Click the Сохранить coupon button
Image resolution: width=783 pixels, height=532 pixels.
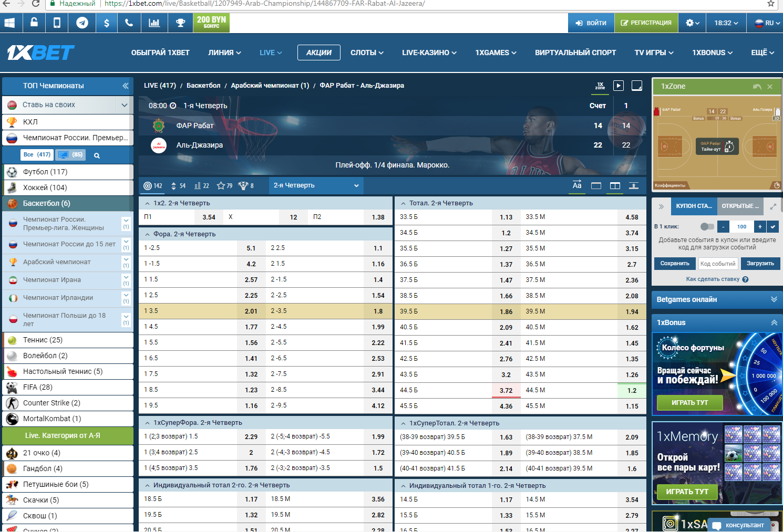[675, 264]
